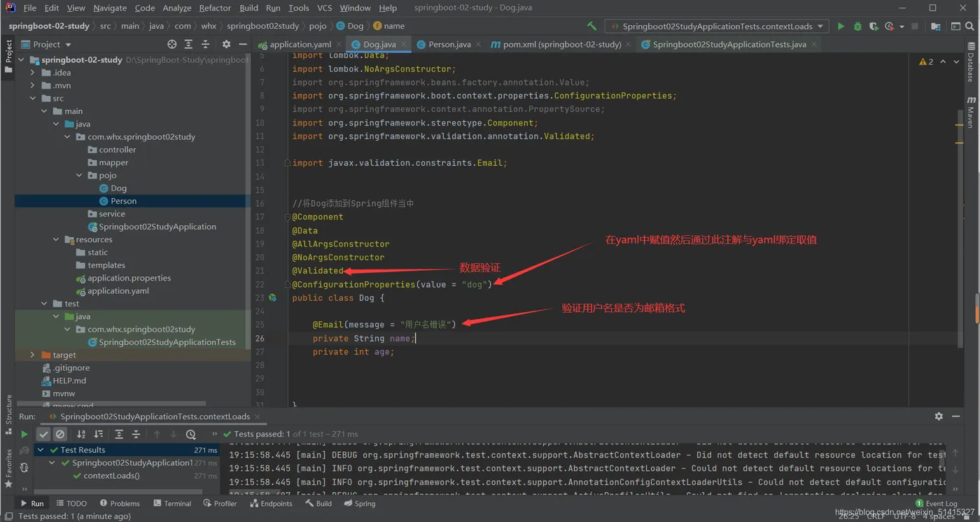This screenshot has height=522, width=980.
Task: Click the editor vertical scrollbar
Action: tap(960, 227)
